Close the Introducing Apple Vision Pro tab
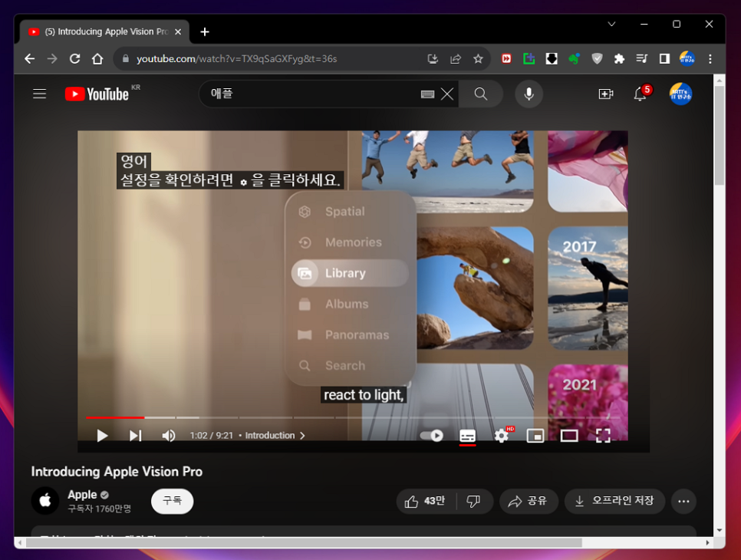 178,31
